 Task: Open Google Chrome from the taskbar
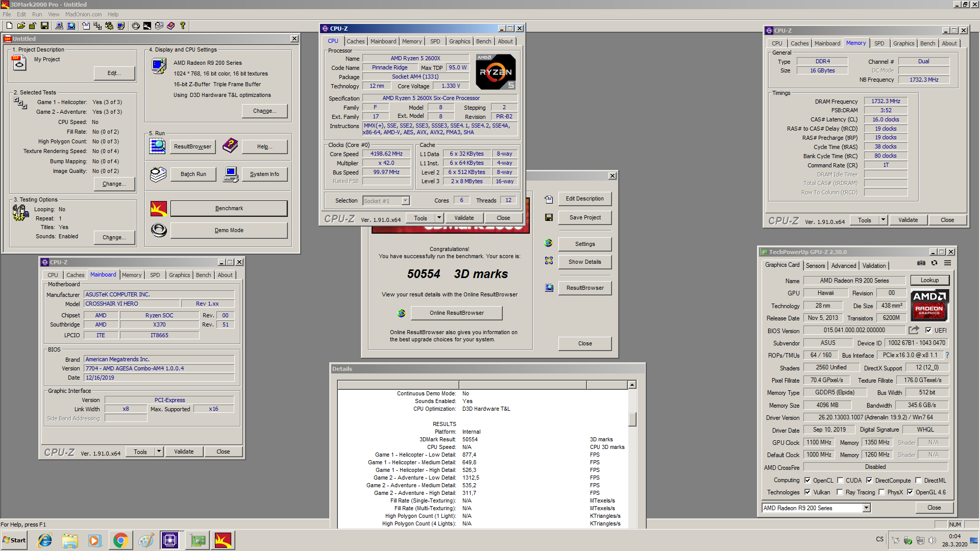[120, 540]
